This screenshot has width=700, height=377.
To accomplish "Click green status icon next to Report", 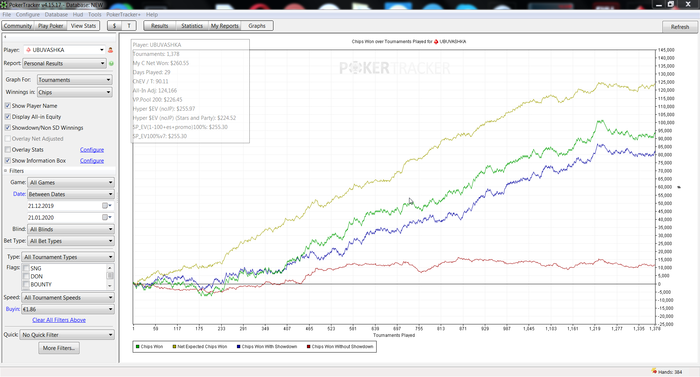I will [111, 63].
